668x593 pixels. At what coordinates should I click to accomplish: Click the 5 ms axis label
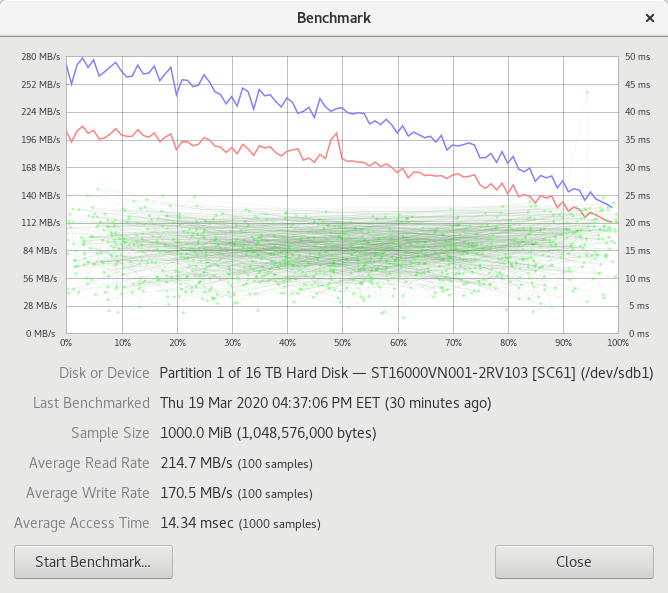(639, 306)
